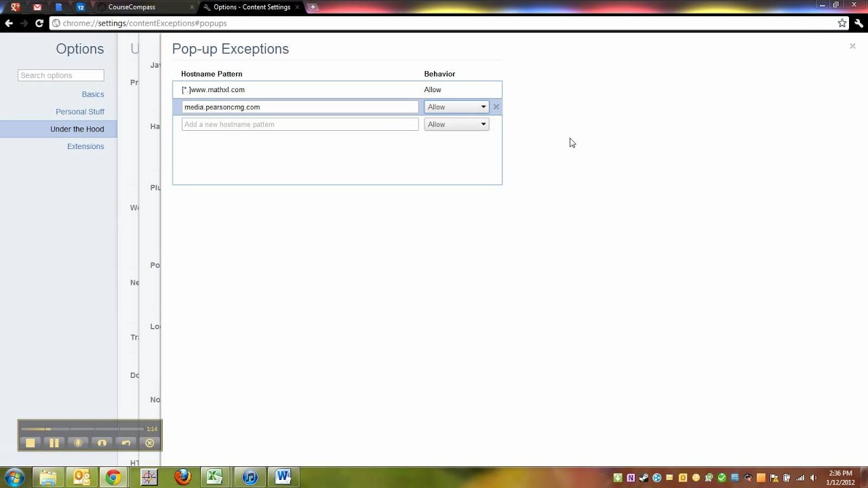Image resolution: width=868 pixels, height=488 pixels.
Task: Open Windows Explorer from the taskbar
Action: 47,477
